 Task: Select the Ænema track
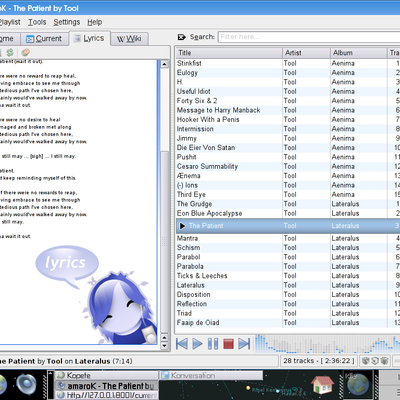pos(188,176)
